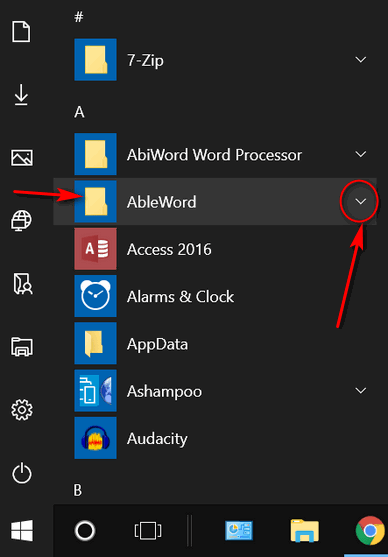The image size is (388, 557).
Task: Expand the AbiWord Word Processor chevron
Action: 361,154
